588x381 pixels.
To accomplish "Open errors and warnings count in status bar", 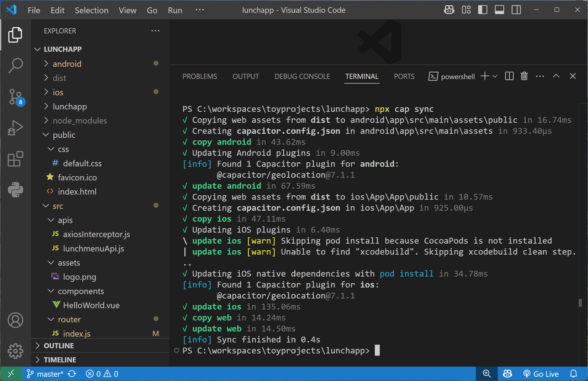I will click(x=102, y=374).
